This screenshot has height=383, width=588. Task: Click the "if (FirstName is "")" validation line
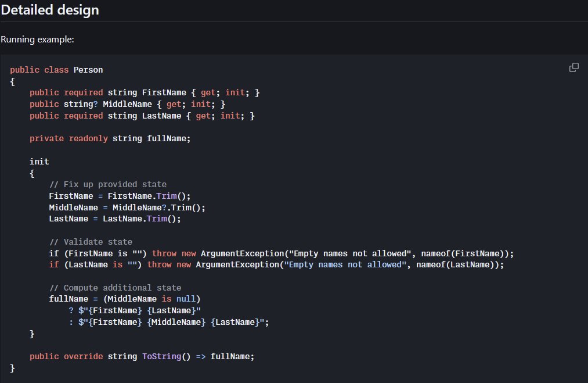point(282,253)
